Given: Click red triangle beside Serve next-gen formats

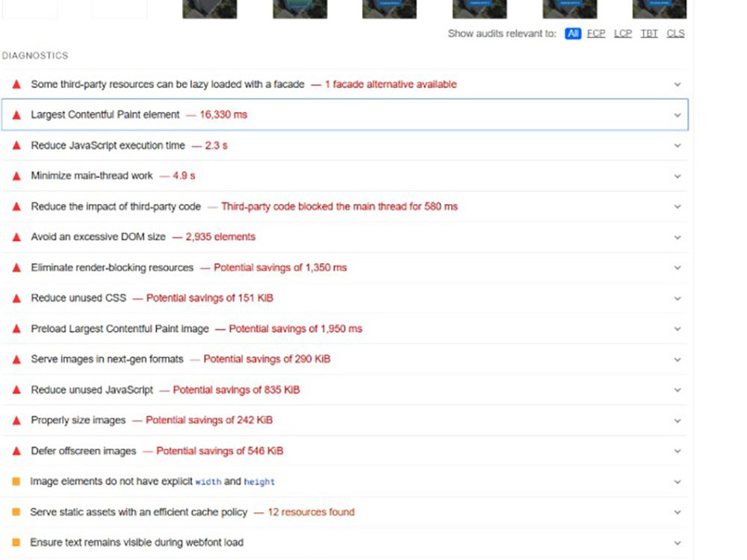Looking at the screenshot, I should pyautogui.click(x=16, y=359).
